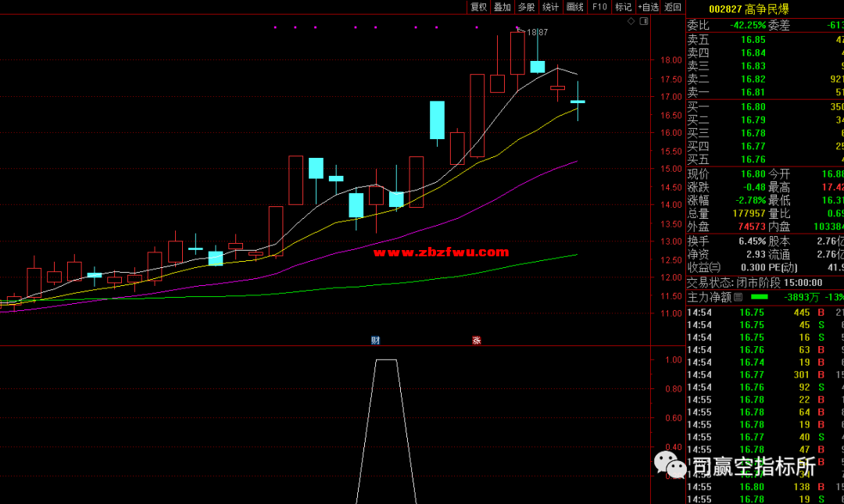This screenshot has height=504, width=844.
Task: Click the 0.60 indicator axis label
Action: pyautogui.click(x=674, y=418)
